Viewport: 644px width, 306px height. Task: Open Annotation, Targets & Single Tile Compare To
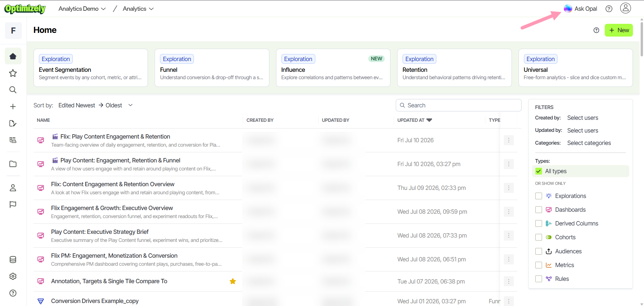tap(109, 281)
